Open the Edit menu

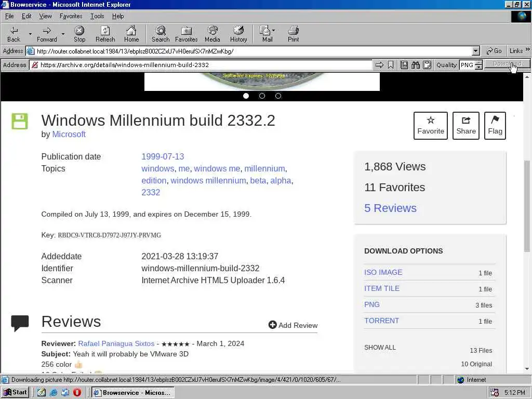pyautogui.click(x=26, y=16)
